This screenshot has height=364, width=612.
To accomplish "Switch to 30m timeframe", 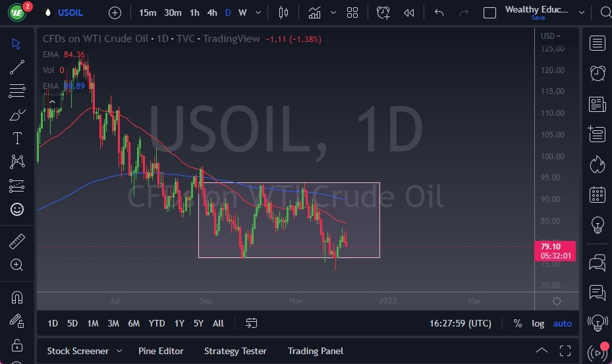I will click(x=173, y=13).
